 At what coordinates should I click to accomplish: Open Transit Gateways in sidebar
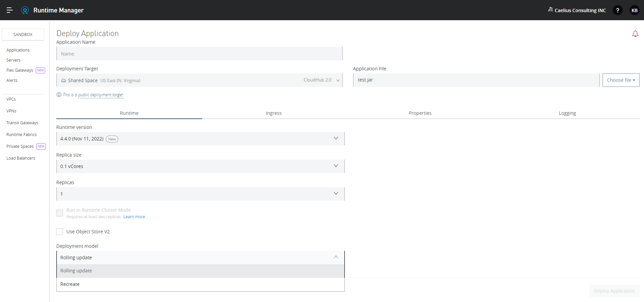click(x=22, y=123)
